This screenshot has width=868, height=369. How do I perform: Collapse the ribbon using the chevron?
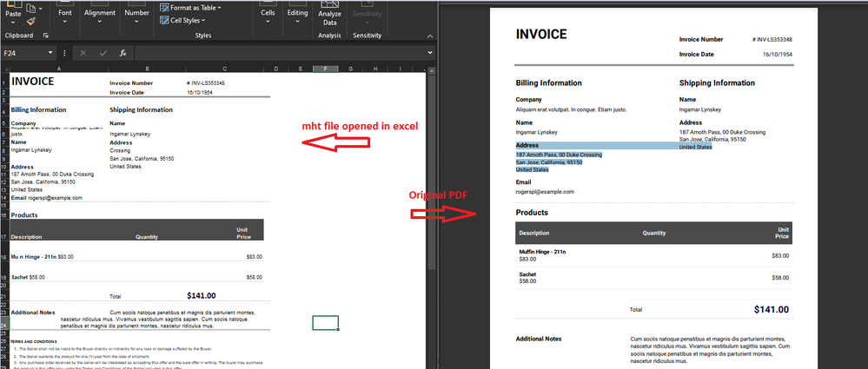click(428, 36)
